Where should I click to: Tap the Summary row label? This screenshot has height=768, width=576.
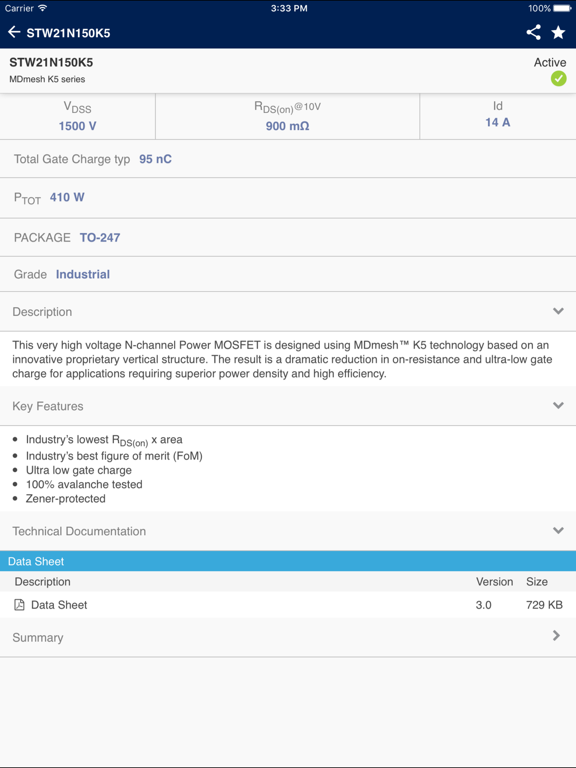coord(38,637)
